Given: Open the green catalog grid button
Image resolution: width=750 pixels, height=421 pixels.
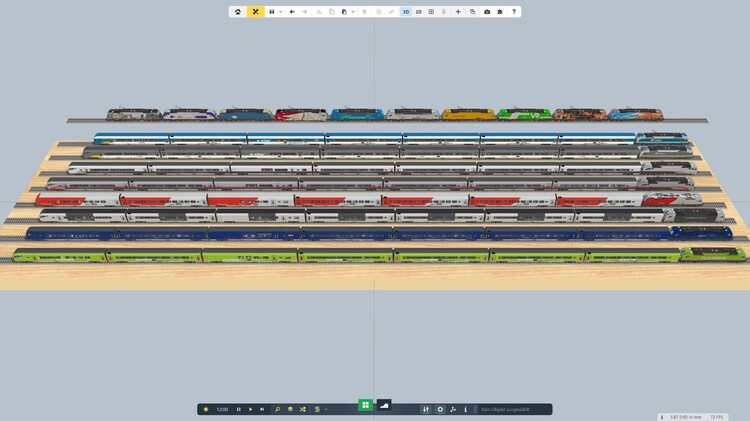Looking at the screenshot, I should (365, 405).
